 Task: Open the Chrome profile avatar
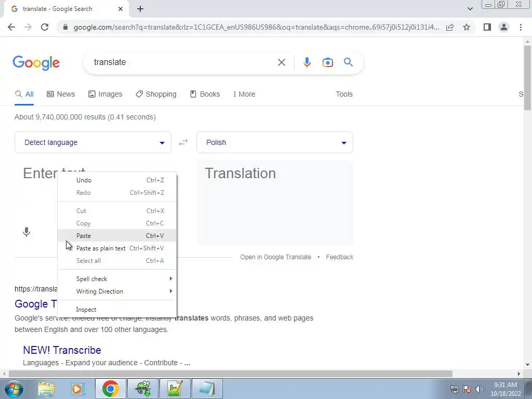pos(504,27)
